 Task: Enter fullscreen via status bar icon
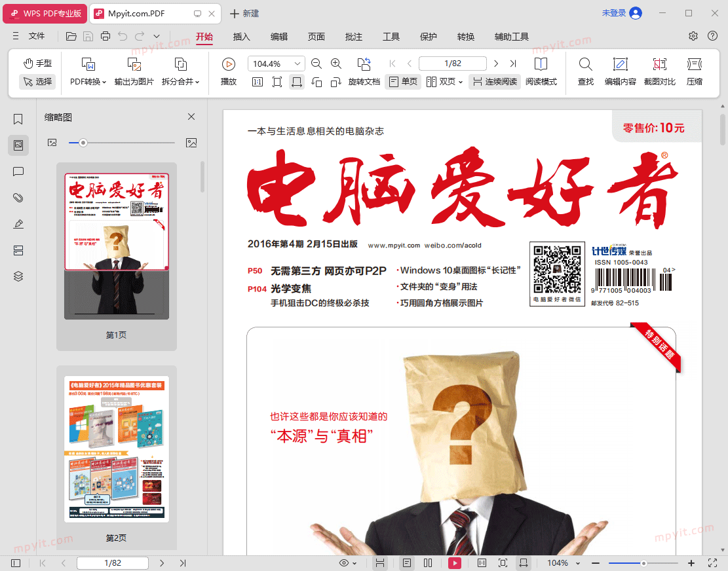713,562
